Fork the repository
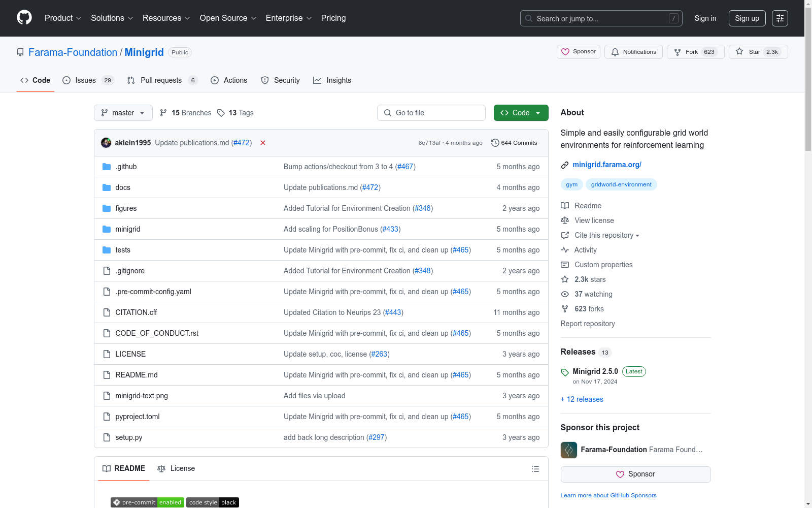Screen dimensions: 812x508 pyautogui.click(x=695, y=52)
